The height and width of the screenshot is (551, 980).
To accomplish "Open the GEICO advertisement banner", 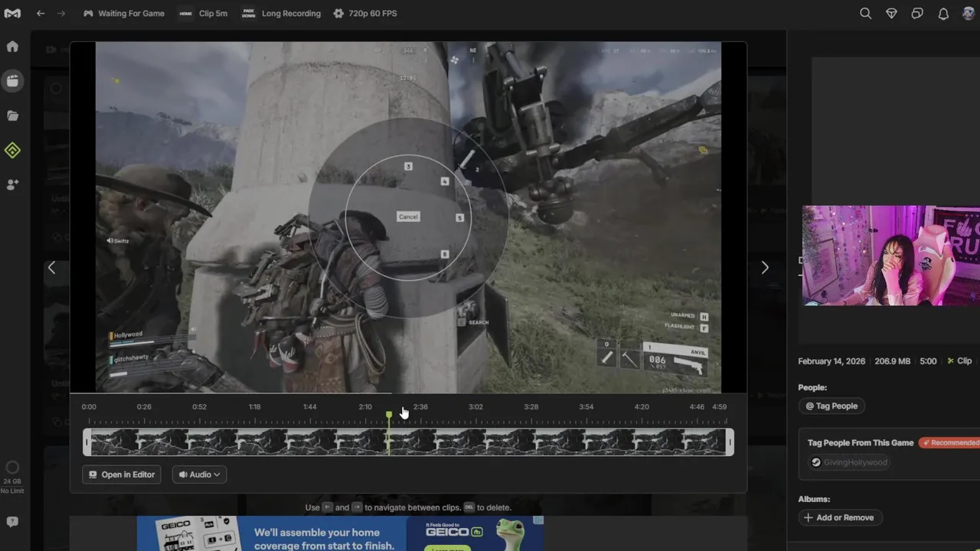I will (x=341, y=533).
